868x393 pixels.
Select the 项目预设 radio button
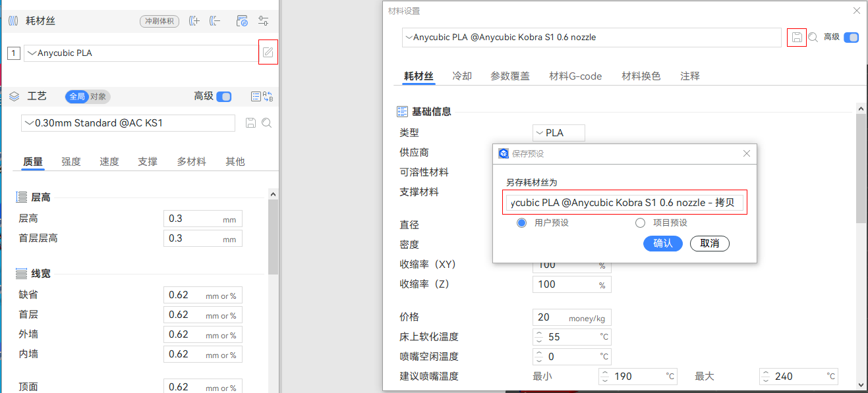click(640, 223)
